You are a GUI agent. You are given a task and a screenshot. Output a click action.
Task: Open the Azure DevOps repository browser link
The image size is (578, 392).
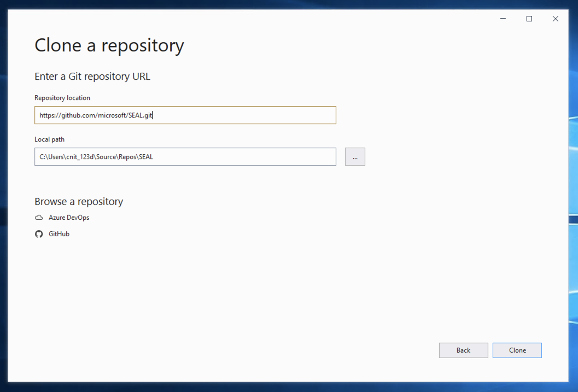click(69, 218)
